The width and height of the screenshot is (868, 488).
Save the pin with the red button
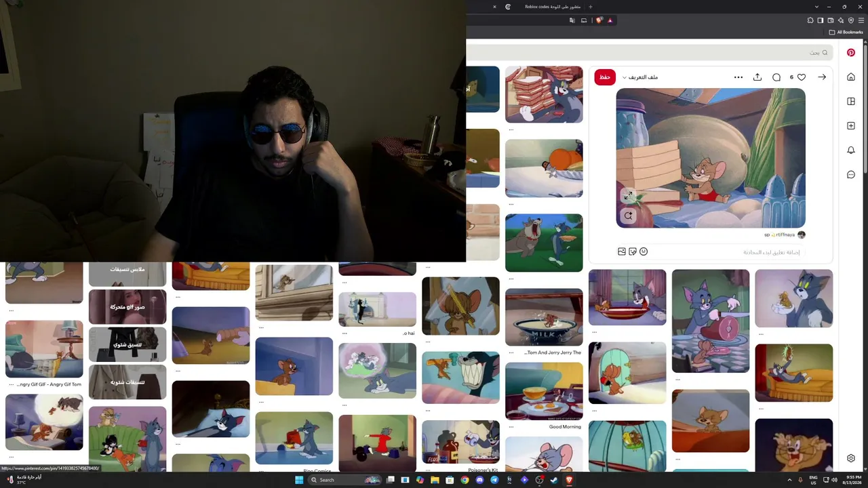(x=605, y=77)
